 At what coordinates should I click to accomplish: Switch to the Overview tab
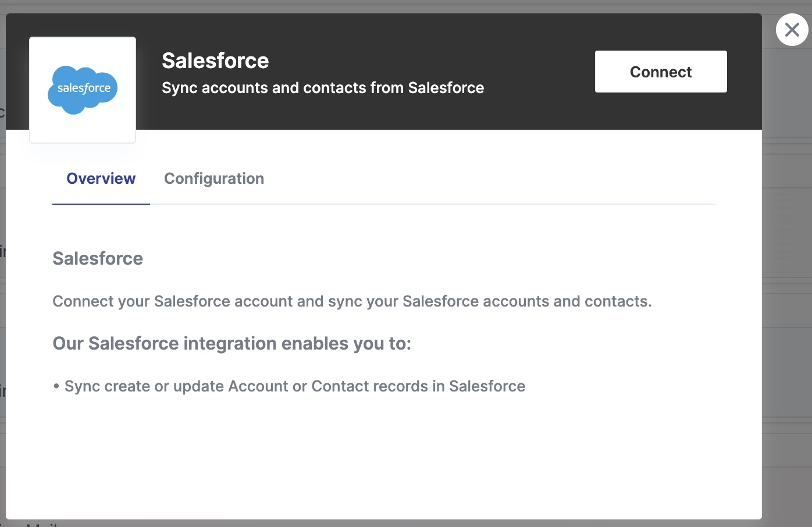click(101, 179)
